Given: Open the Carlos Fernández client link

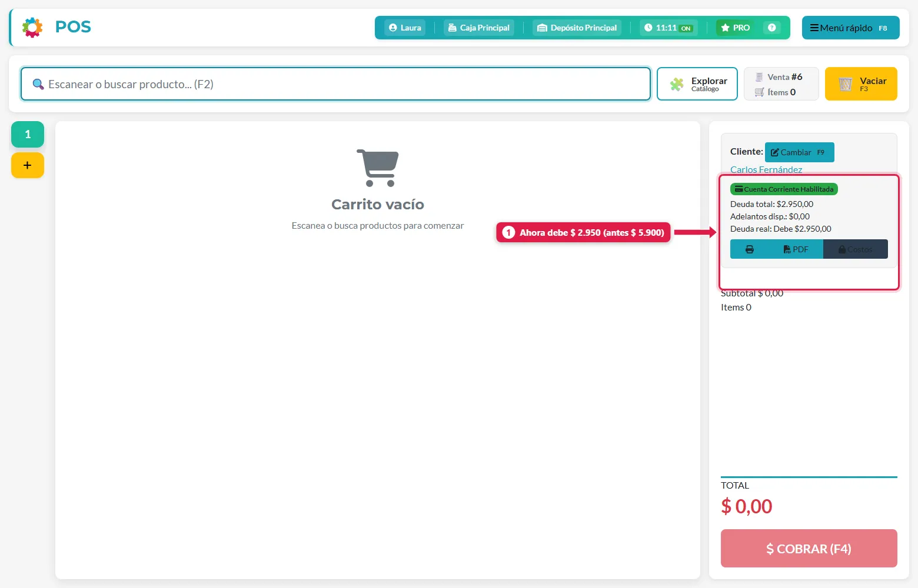Looking at the screenshot, I should pos(766,169).
